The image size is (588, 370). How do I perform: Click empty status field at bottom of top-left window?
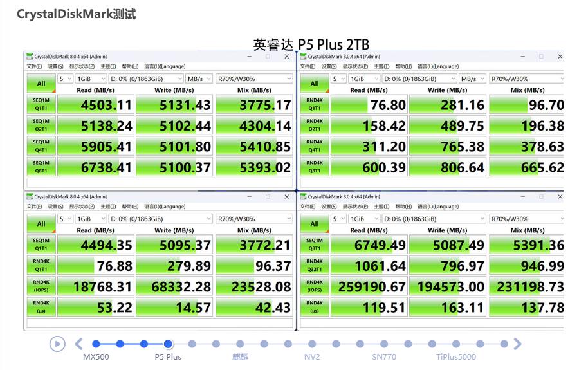click(x=160, y=182)
